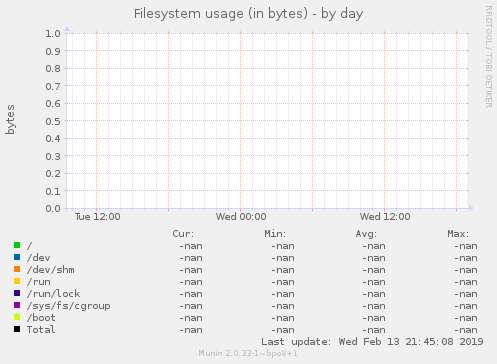
Task: Click the Avg value for /boot row
Action: click(374, 318)
